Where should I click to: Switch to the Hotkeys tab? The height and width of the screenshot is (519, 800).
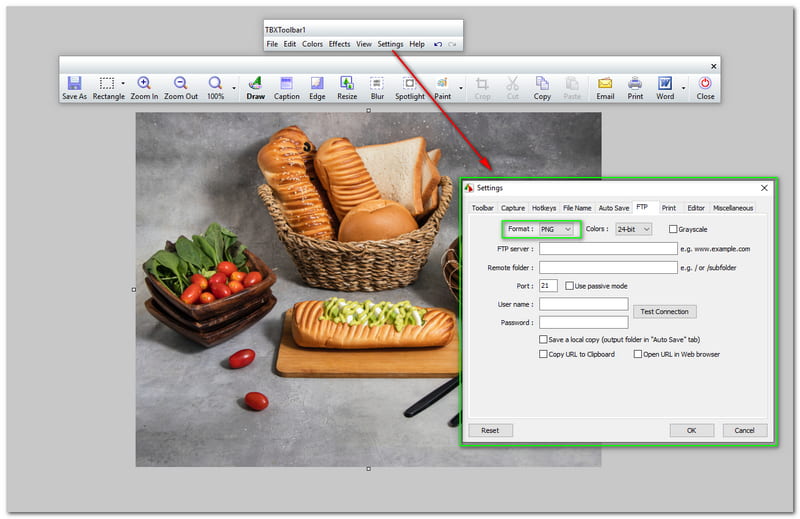(544, 208)
